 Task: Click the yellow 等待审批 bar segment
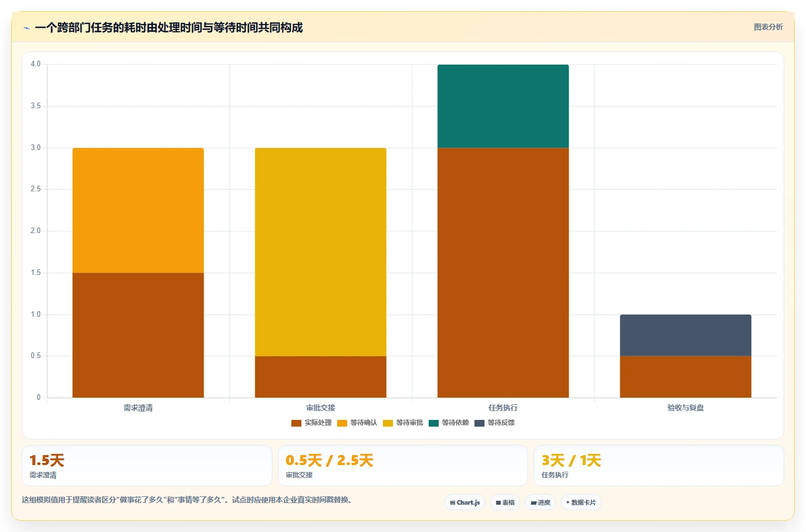(x=320, y=252)
